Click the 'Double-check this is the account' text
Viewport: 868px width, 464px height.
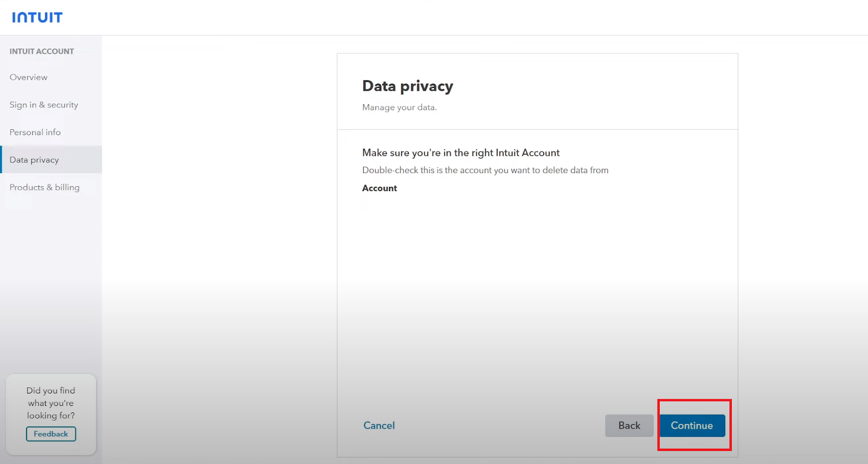pos(485,170)
